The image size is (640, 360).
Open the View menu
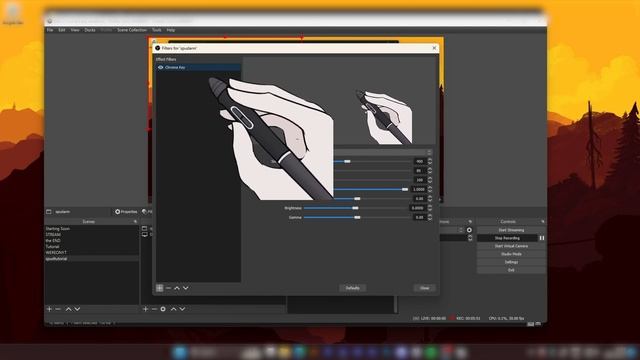tap(75, 30)
